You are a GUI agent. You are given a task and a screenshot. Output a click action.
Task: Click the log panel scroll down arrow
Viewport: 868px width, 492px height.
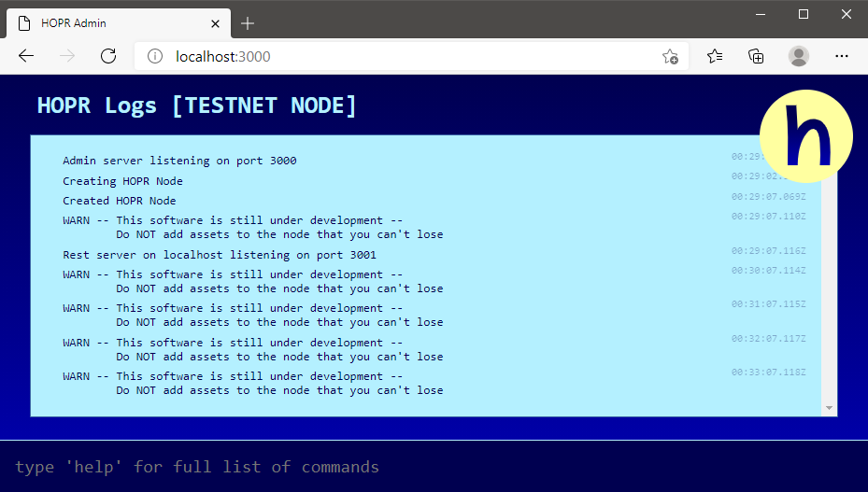point(829,408)
